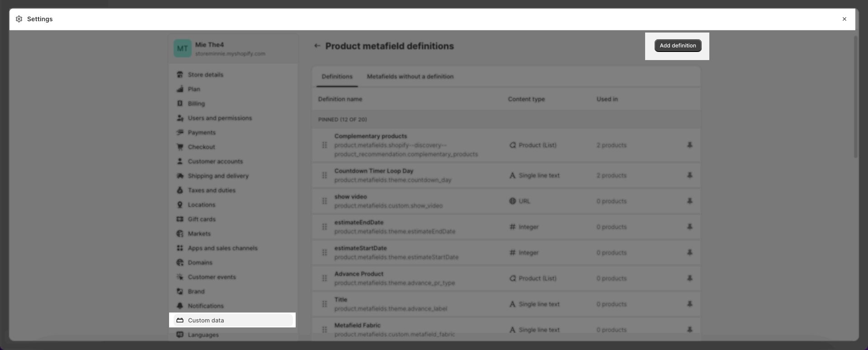Click the Definition name column header
This screenshot has height=350, width=868.
[x=340, y=99]
